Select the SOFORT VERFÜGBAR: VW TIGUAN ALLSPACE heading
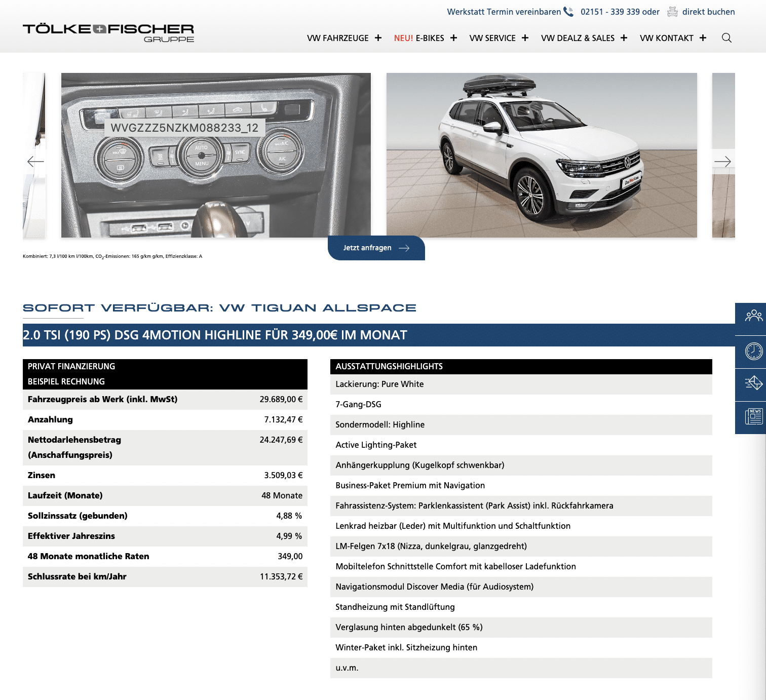Viewport: 766px width, 700px height. pyautogui.click(x=219, y=308)
